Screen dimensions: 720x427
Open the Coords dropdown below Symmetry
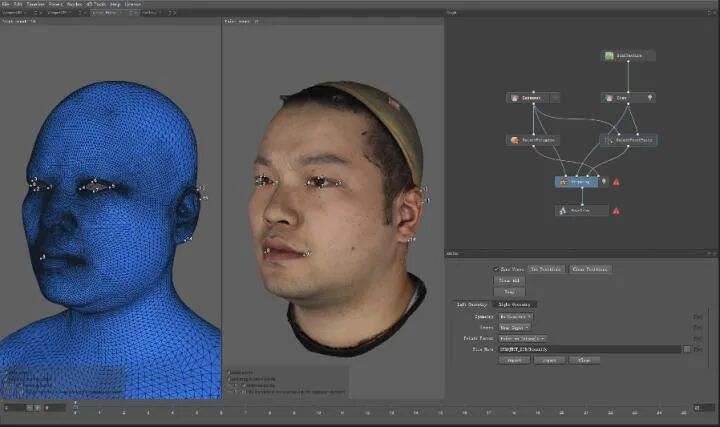click(515, 327)
